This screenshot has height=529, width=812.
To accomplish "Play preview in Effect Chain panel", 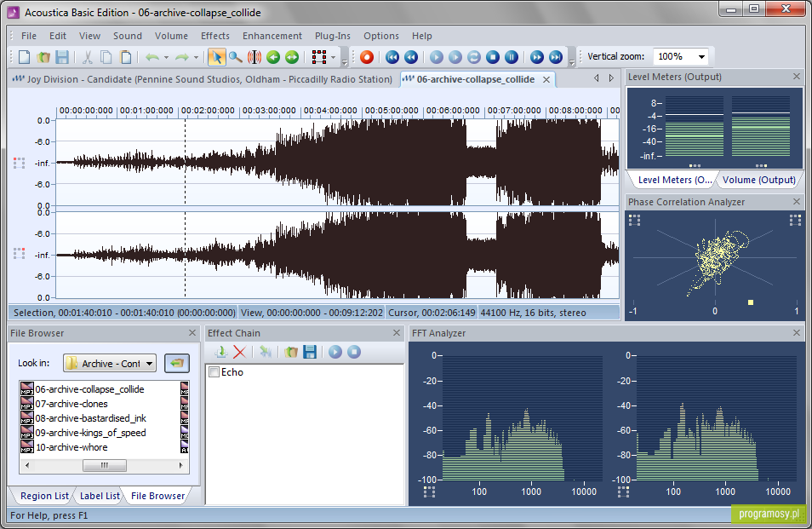I will point(335,353).
